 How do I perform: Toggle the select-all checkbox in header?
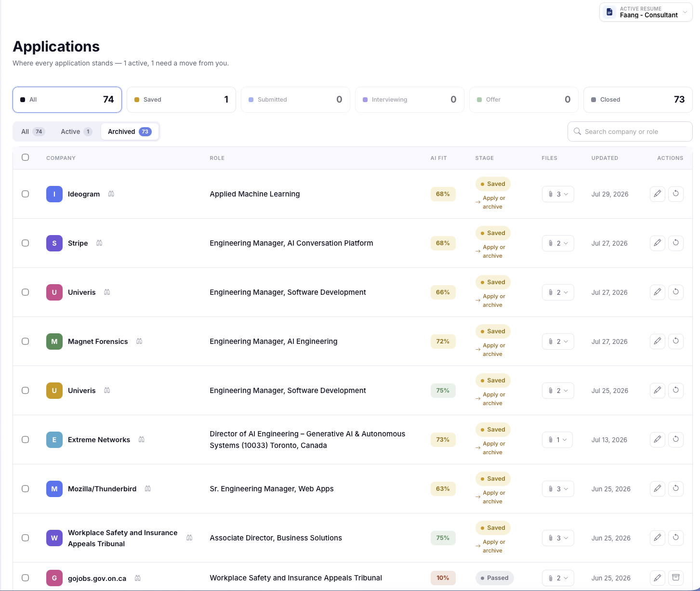26,158
